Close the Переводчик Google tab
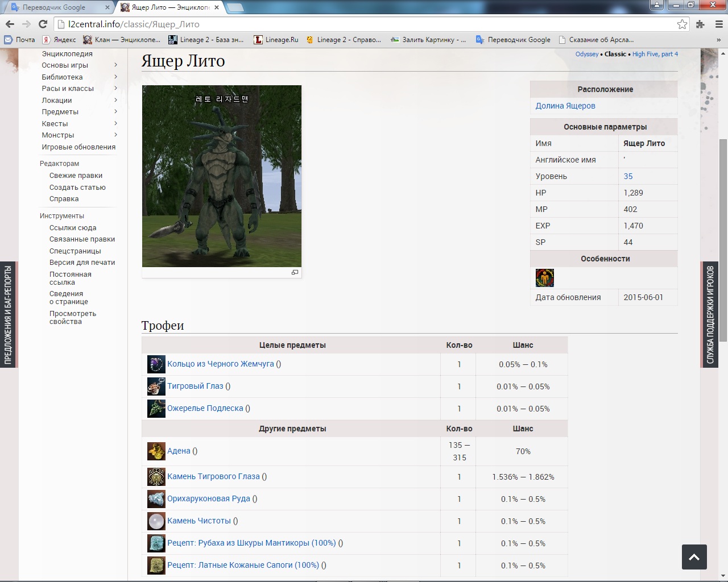Image resolution: width=728 pixels, height=582 pixels. pos(107,7)
